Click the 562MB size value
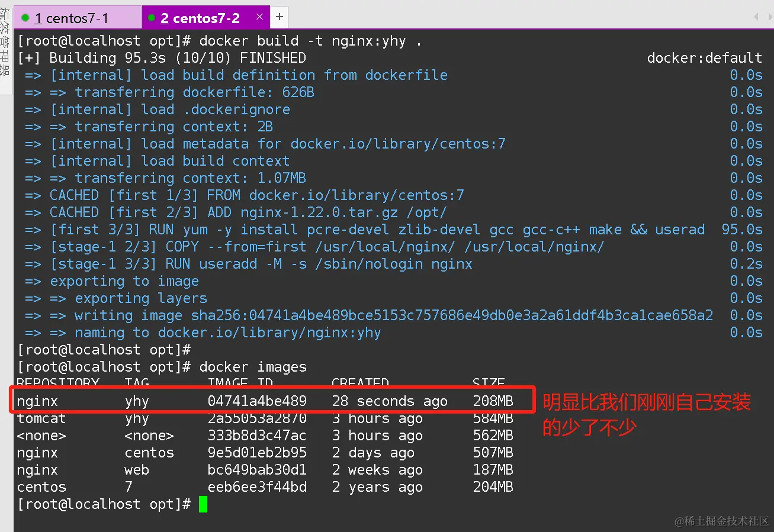 pos(493,436)
